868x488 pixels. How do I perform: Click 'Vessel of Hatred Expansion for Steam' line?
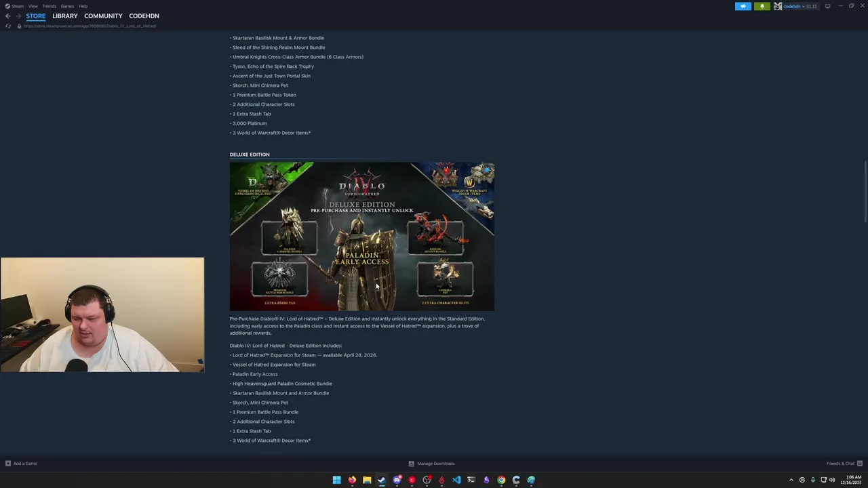[x=274, y=365]
